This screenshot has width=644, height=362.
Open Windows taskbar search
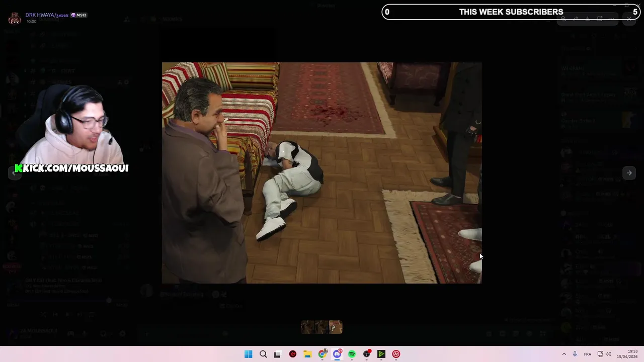(263, 354)
